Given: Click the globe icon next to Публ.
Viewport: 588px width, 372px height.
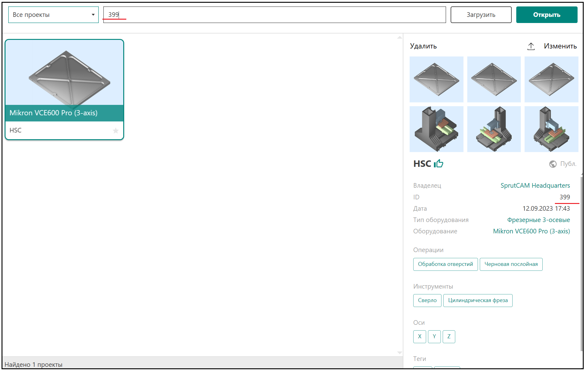Looking at the screenshot, I should (553, 164).
